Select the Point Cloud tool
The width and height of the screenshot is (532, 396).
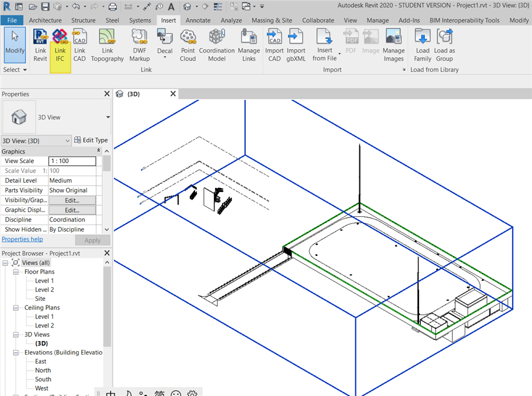[187, 46]
